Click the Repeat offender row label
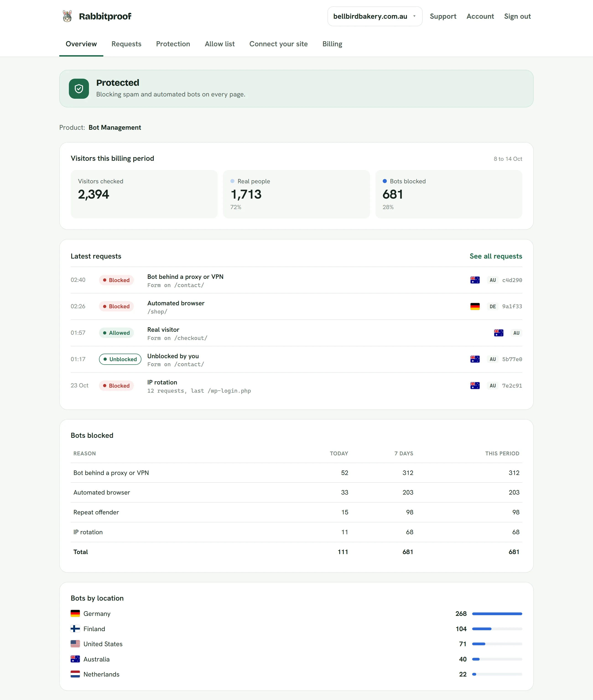The width and height of the screenshot is (593, 700). (x=96, y=512)
